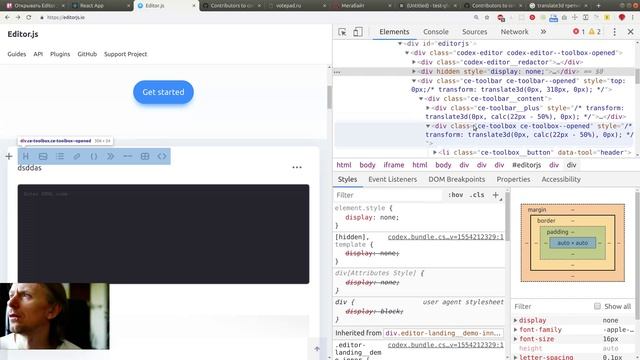Screen dimensions: 640x360
Task: Go back in browser history
Action: click(7, 18)
